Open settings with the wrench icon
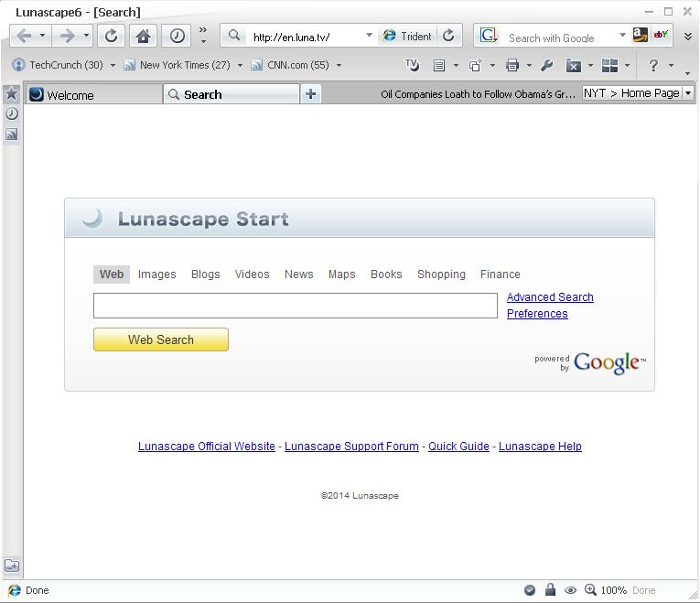The image size is (700, 603). click(x=547, y=66)
